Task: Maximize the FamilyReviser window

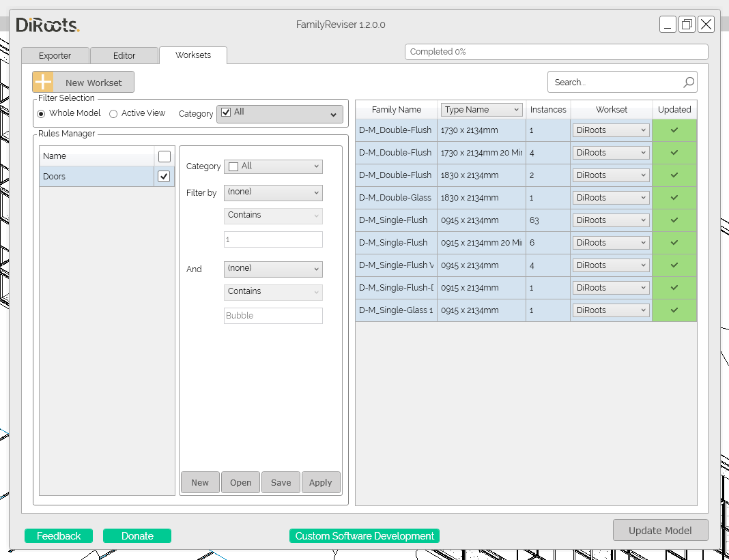Action: [x=687, y=24]
